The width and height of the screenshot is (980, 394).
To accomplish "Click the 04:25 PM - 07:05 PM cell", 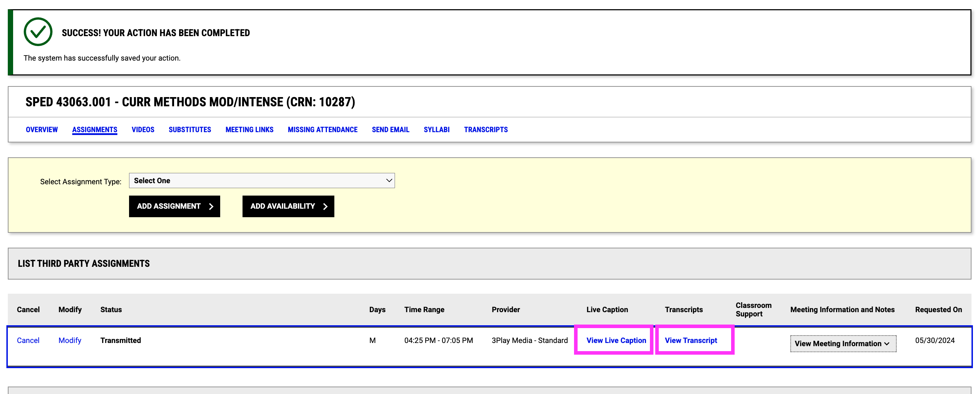I will point(439,340).
